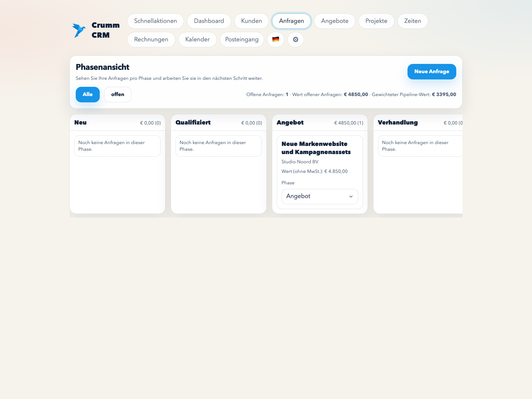
Task: Switch to the Anfragen tab
Action: [x=291, y=21]
